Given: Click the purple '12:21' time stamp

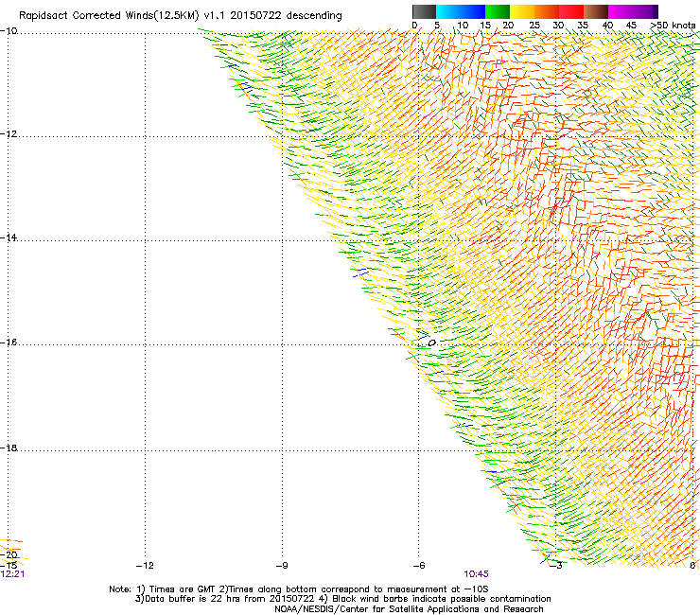Looking at the screenshot, I should (12, 574).
